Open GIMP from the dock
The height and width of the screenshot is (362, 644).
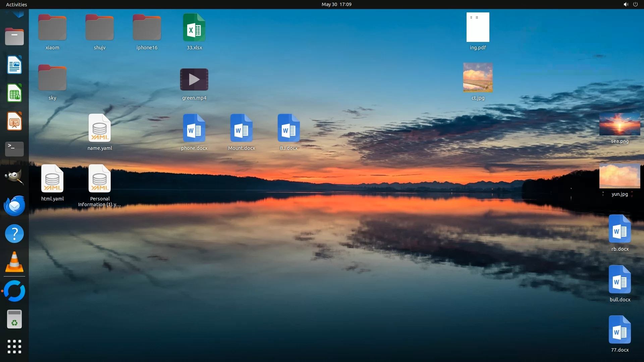14,177
